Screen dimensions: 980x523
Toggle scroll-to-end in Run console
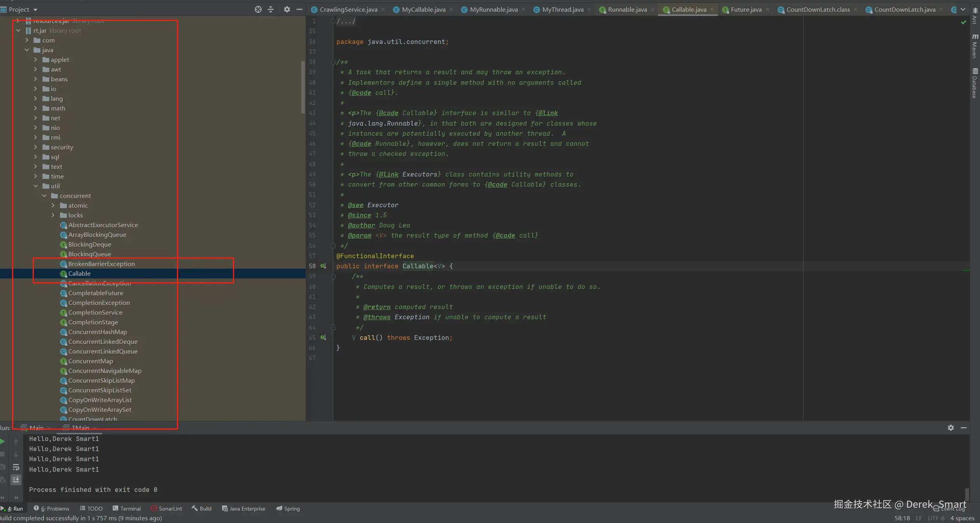[16, 479]
